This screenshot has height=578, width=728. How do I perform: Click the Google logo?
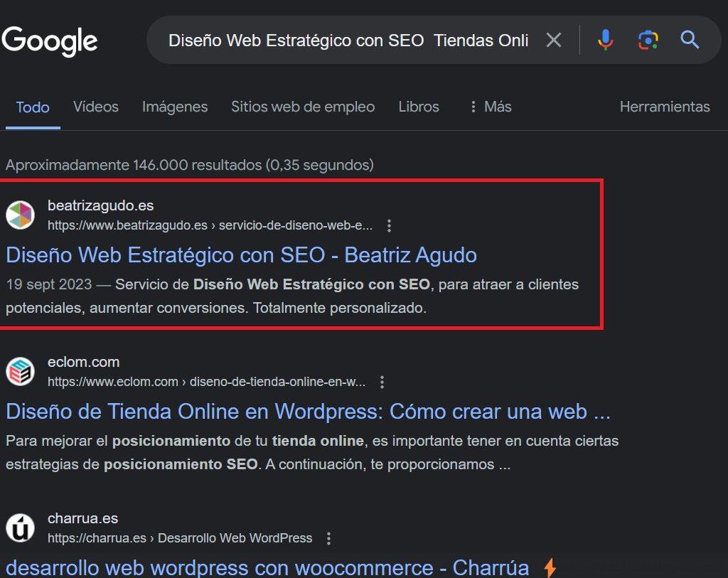(50, 41)
